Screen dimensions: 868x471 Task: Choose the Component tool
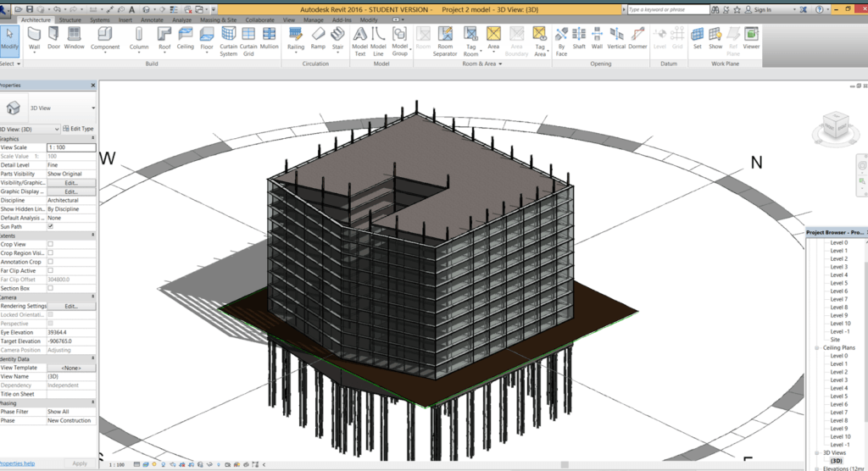[104, 39]
